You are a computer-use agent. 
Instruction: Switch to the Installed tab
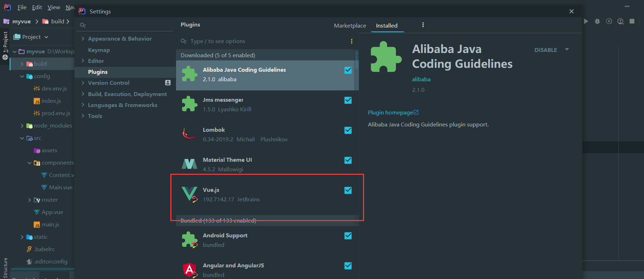pyautogui.click(x=387, y=25)
